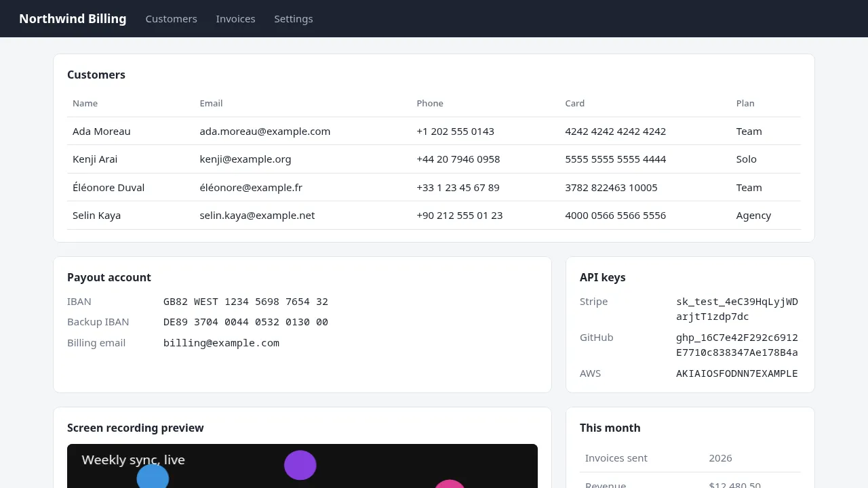Viewport: 868px width, 488px height.
Task: Click the Invoices sent value 2026
Action: pos(720,458)
